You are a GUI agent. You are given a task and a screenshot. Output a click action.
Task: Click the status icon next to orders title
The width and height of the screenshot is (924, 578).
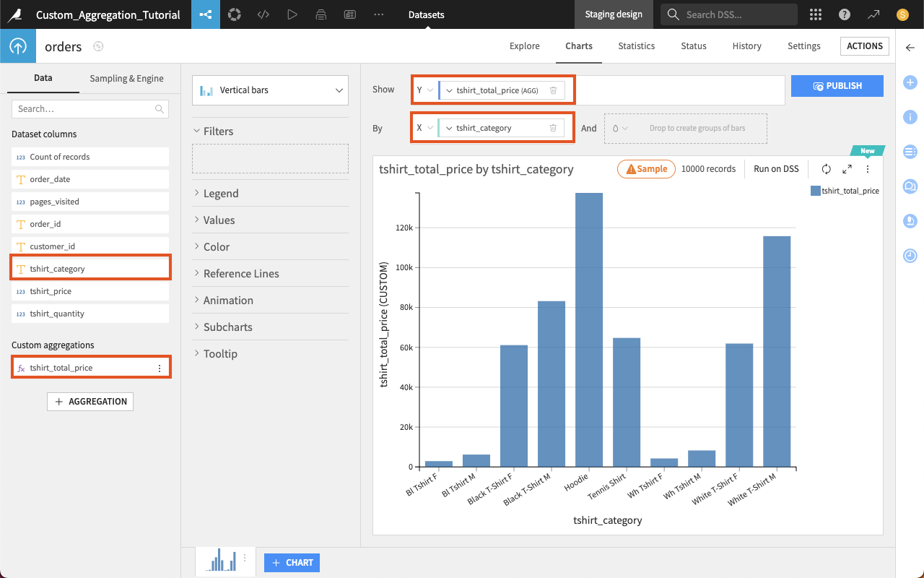coord(99,47)
